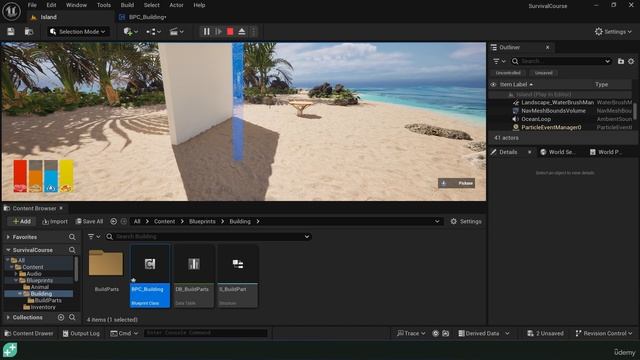The image size is (640, 360).
Task: Save the current level via the floppy icon
Action: tap(11, 31)
